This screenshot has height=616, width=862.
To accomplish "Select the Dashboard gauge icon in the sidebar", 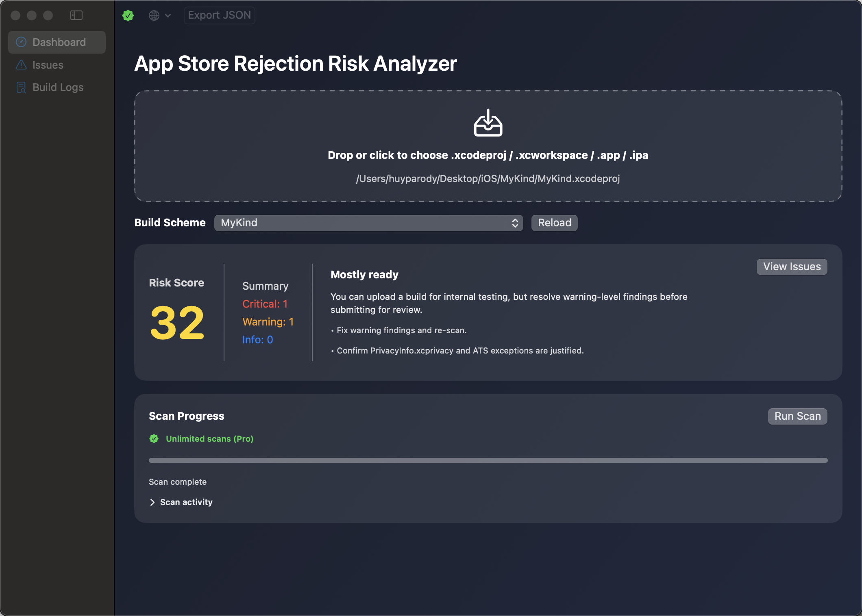I will (x=21, y=42).
